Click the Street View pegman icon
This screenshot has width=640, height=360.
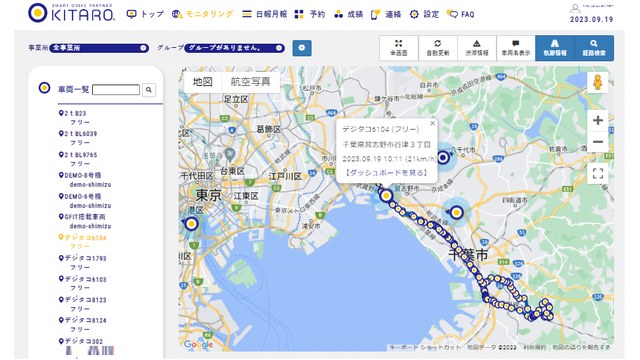598,82
